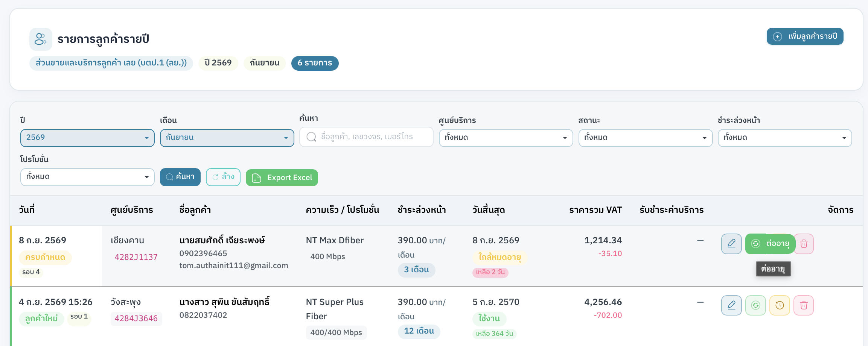Click the ครบกำหนด status tag
Image resolution: width=868 pixels, height=346 pixels.
45,257
